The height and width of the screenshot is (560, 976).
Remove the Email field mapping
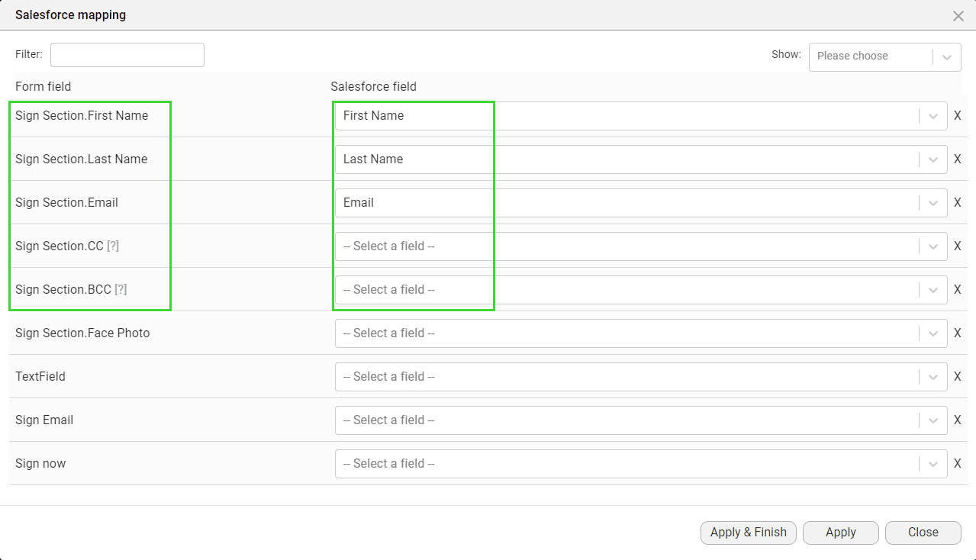point(958,202)
